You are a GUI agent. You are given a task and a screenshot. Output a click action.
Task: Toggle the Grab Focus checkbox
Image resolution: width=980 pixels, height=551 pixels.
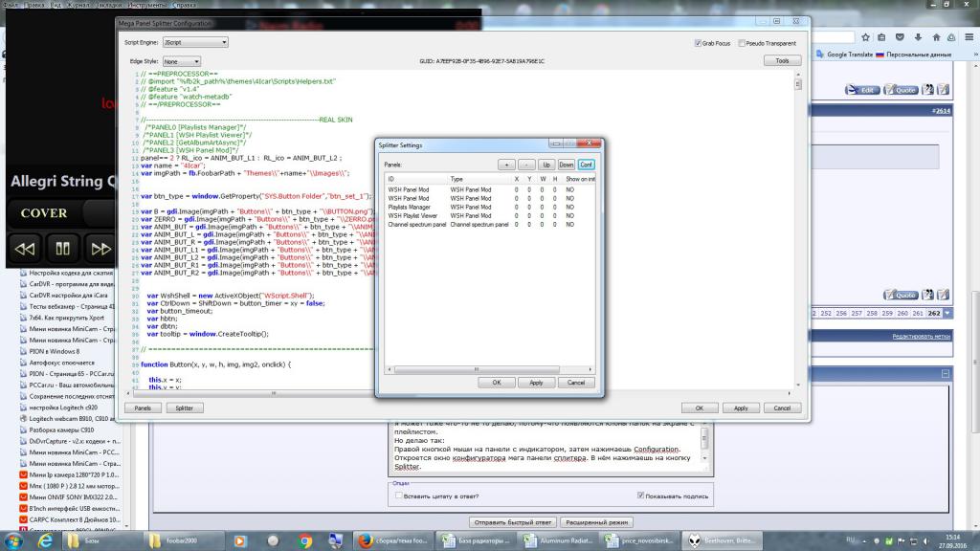(699, 43)
